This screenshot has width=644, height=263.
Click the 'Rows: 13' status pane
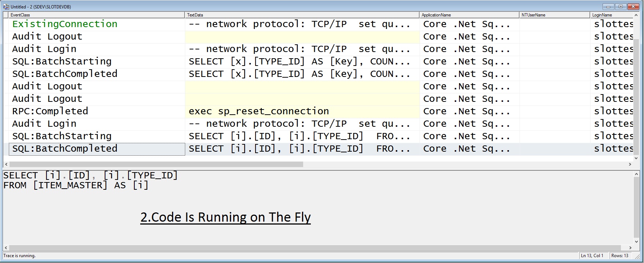click(620, 255)
